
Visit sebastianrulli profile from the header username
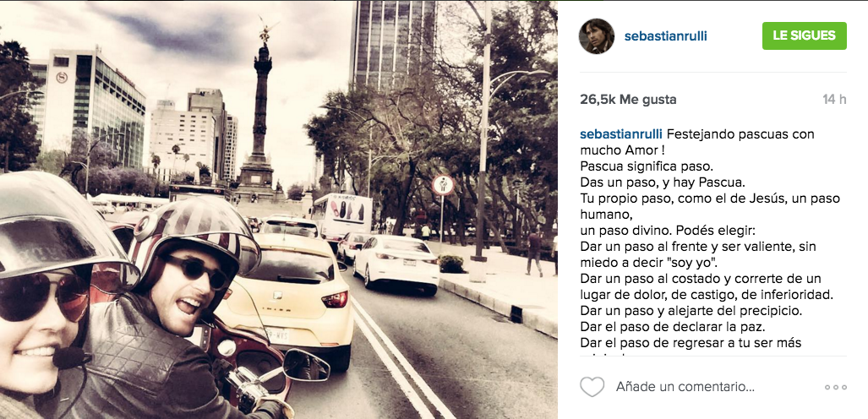tap(665, 36)
